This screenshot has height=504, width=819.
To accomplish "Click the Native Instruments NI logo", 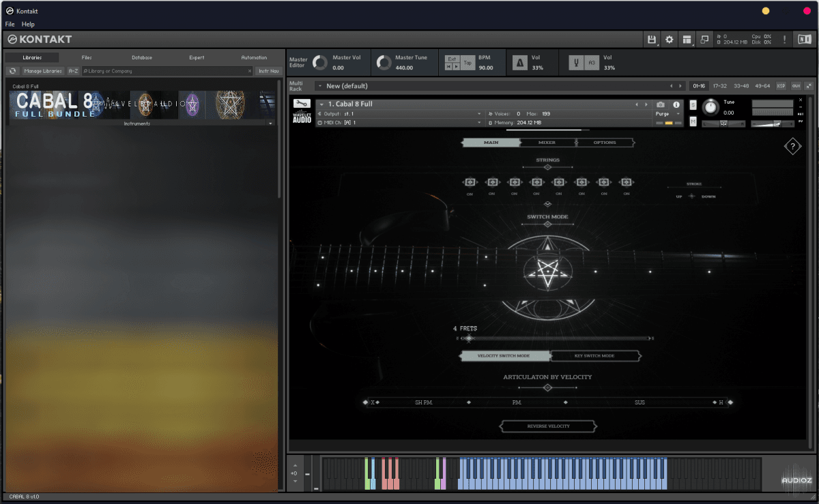I will [x=804, y=40].
